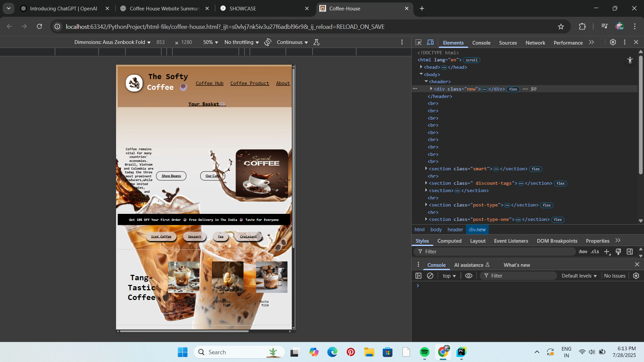Toggle the device toolbar icon

click(430, 42)
